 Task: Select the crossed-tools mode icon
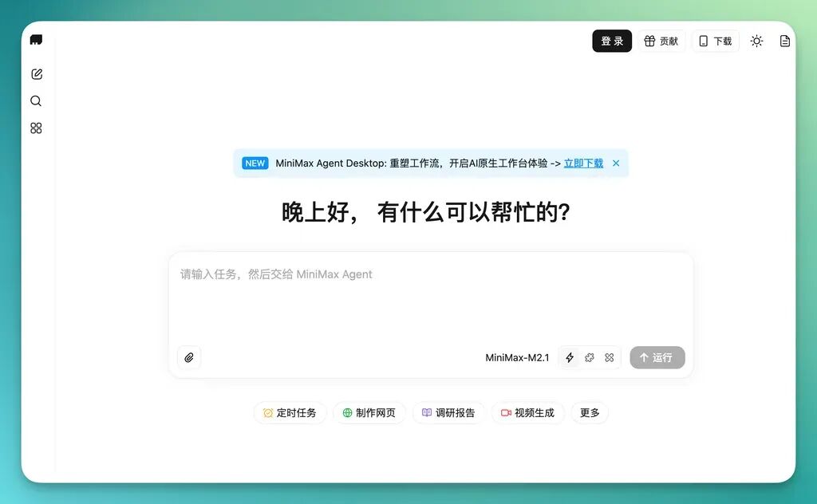(x=609, y=358)
